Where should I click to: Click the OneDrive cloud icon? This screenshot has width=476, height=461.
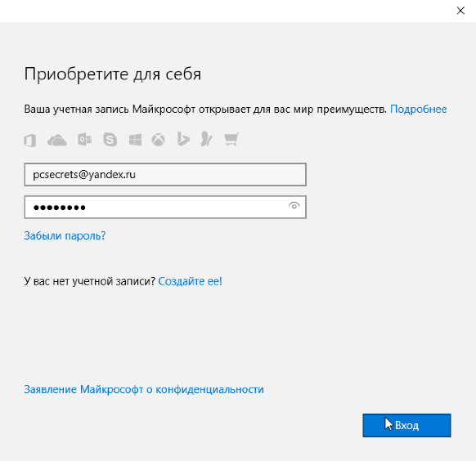coord(56,141)
